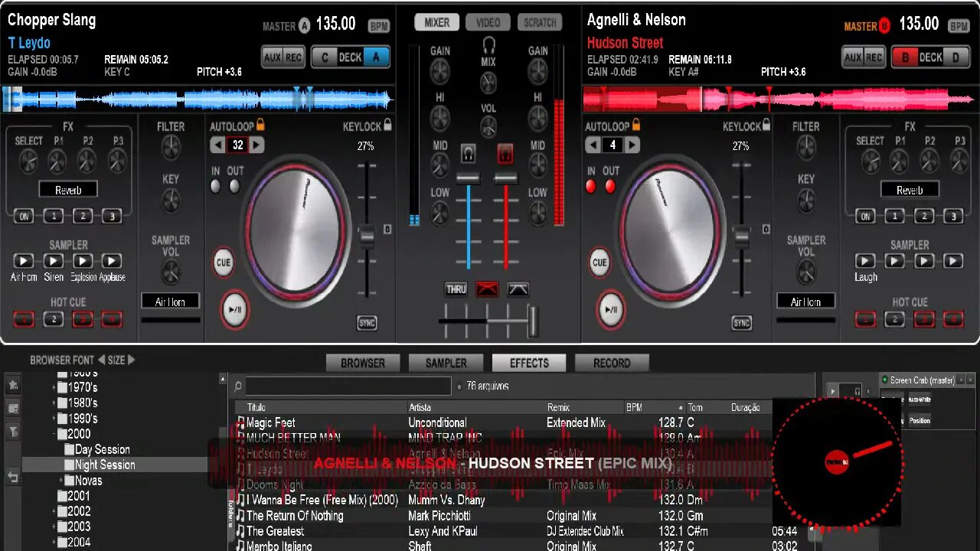Viewport: 980px width, 551px height.
Task: Click the right deck AUX button
Action: [854, 57]
